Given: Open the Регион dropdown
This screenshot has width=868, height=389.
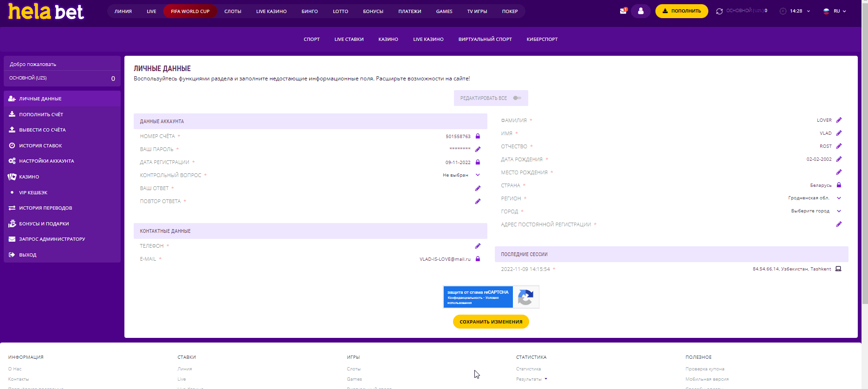Looking at the screenshot, I should 839,198.
